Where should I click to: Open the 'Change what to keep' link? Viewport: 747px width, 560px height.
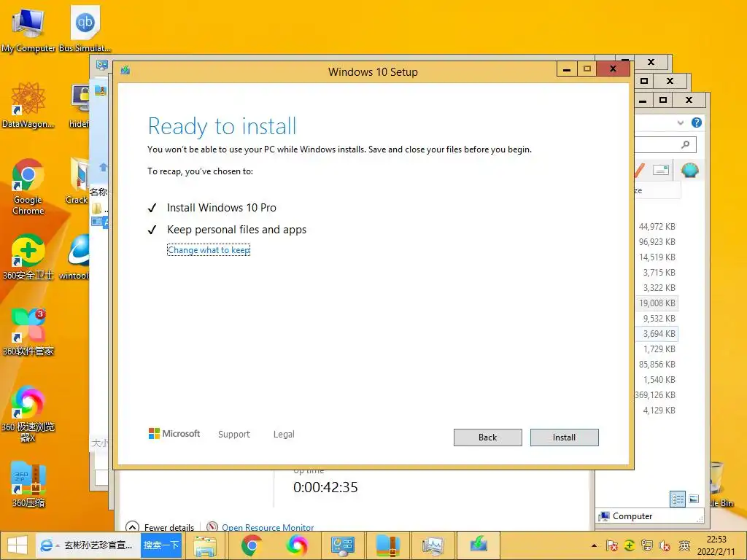[x=209, y=250]
